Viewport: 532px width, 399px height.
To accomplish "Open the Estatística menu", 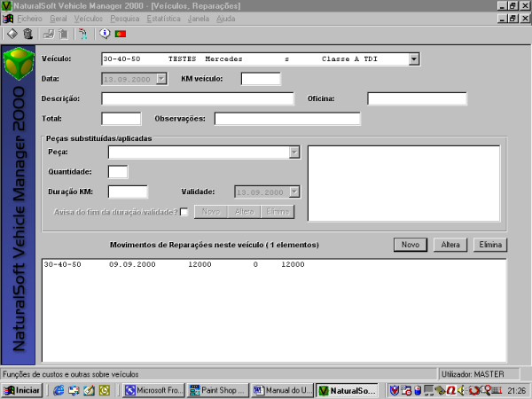I will click(163, 19).
